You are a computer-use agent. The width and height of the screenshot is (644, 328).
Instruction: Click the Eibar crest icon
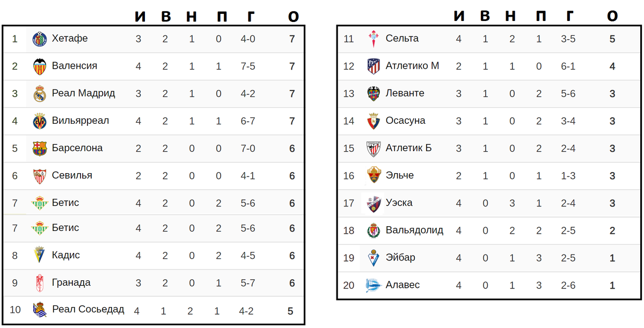pos(374,258)
